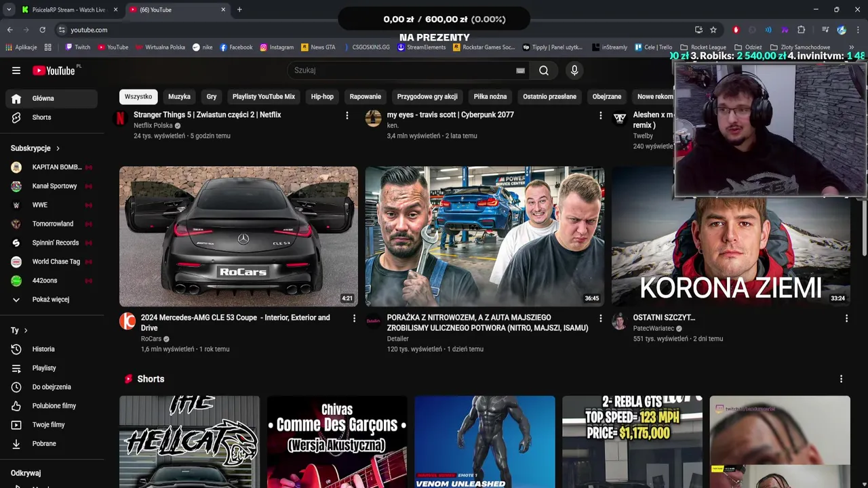Open Twoje filmy in sidebar
868x488 pixels.
pos(52,425)
